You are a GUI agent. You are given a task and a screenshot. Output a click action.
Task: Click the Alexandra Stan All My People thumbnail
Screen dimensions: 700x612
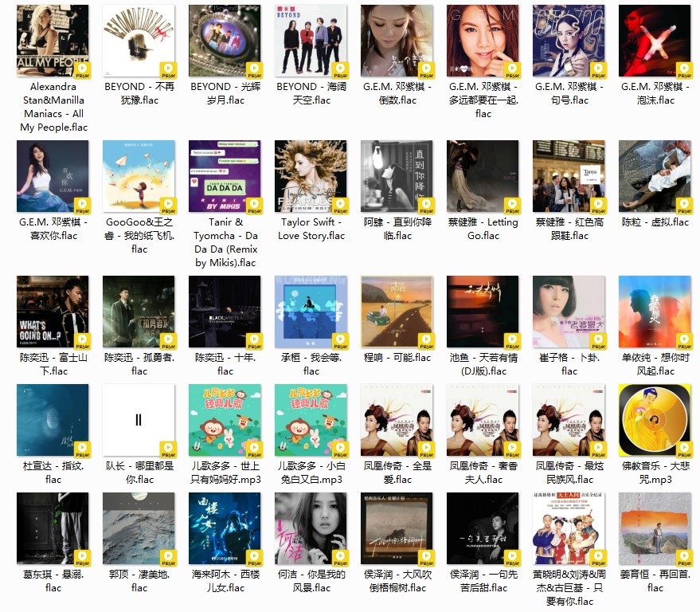point(53,41)
